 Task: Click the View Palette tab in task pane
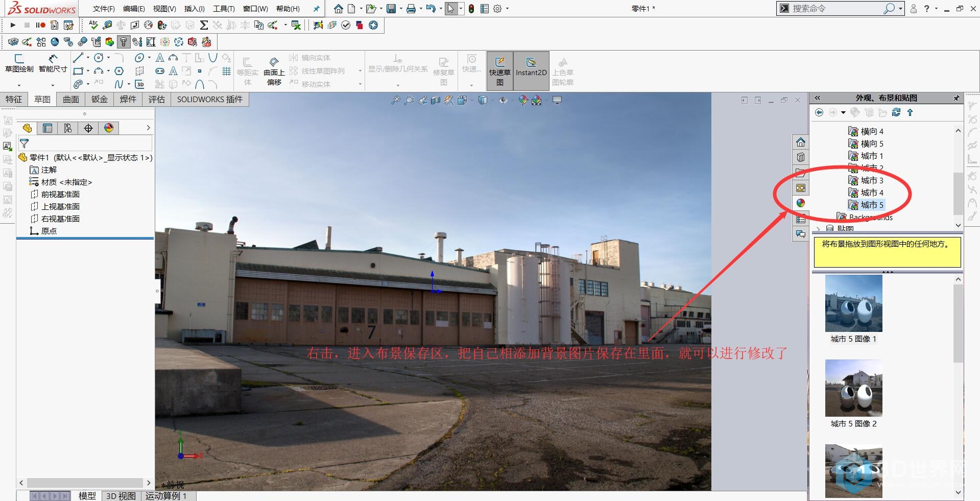click(800, 188)
